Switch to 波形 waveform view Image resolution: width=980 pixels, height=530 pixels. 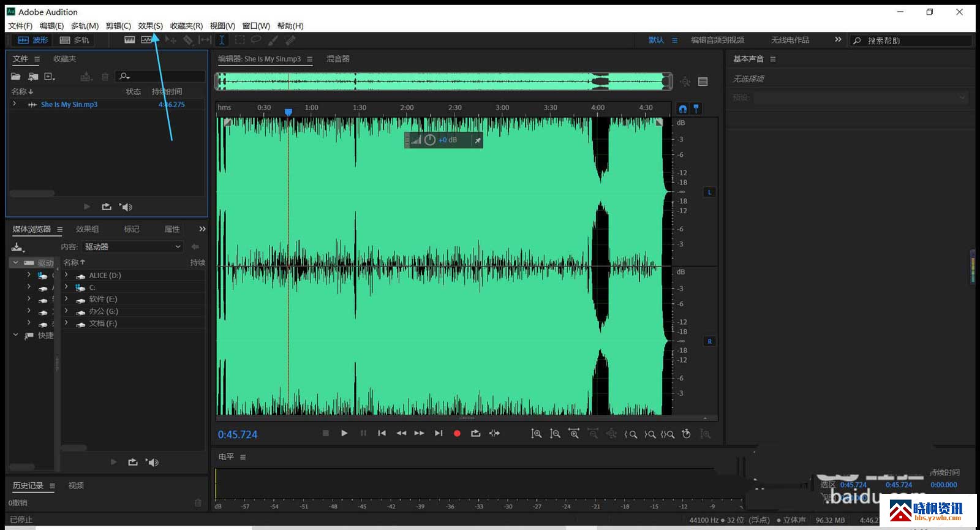coord(33,40)
